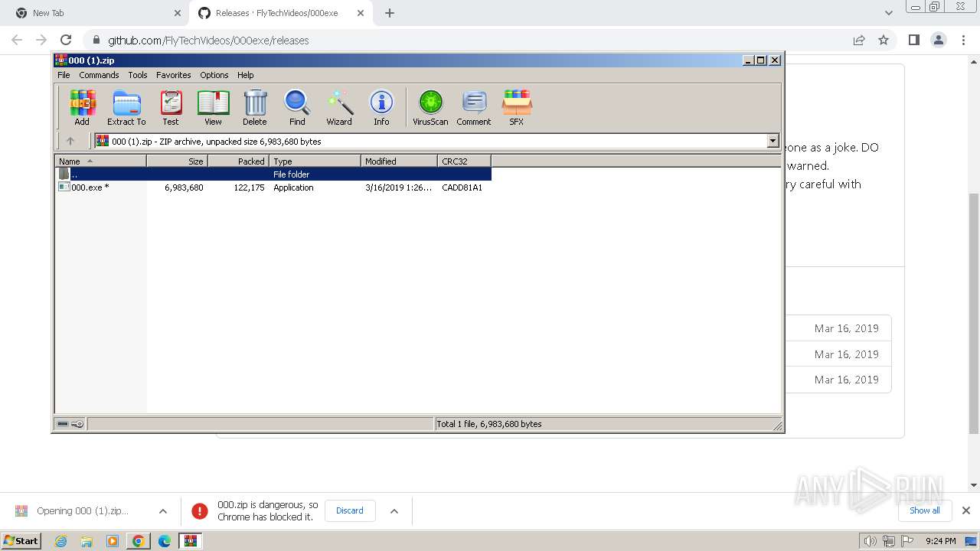Open the archive Comment tool
Viewport: 980px width, 551px height.
(474, 107)
